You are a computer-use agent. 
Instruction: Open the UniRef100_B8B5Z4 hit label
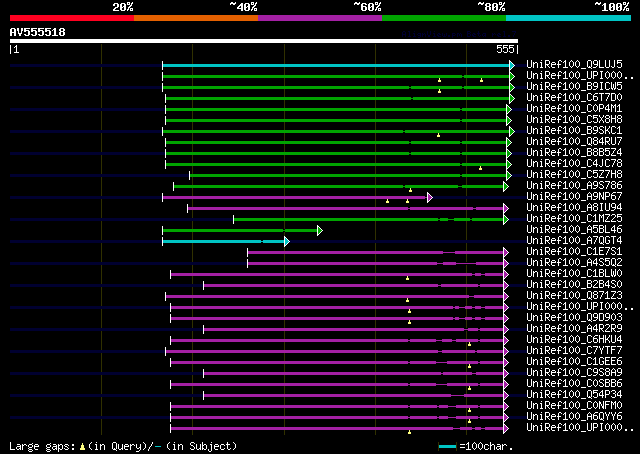pos(574,152)
